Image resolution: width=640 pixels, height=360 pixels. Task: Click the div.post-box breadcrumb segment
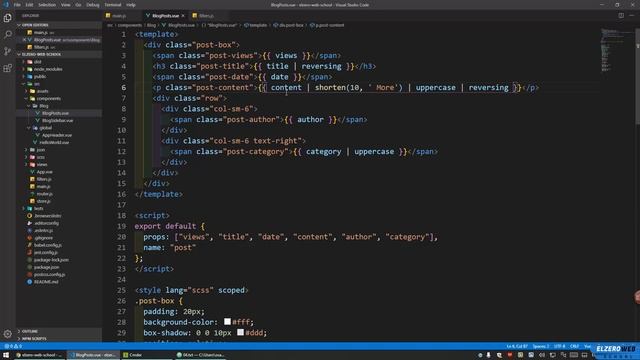click(289, 25)
